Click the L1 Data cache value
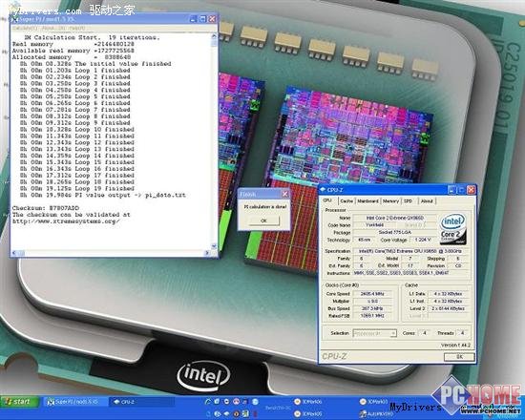The height and width of the screenshot is (420, 525). pyautogui.click(x=448, y=294)
